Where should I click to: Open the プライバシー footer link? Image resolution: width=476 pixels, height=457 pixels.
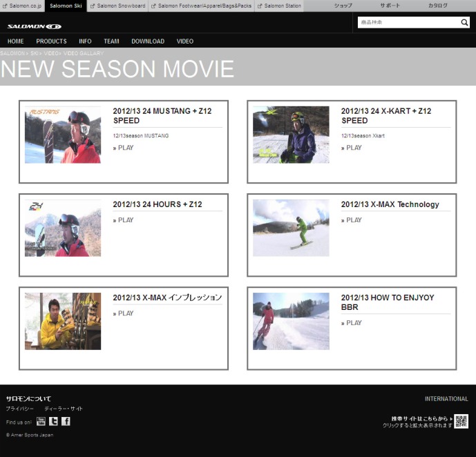20,409
